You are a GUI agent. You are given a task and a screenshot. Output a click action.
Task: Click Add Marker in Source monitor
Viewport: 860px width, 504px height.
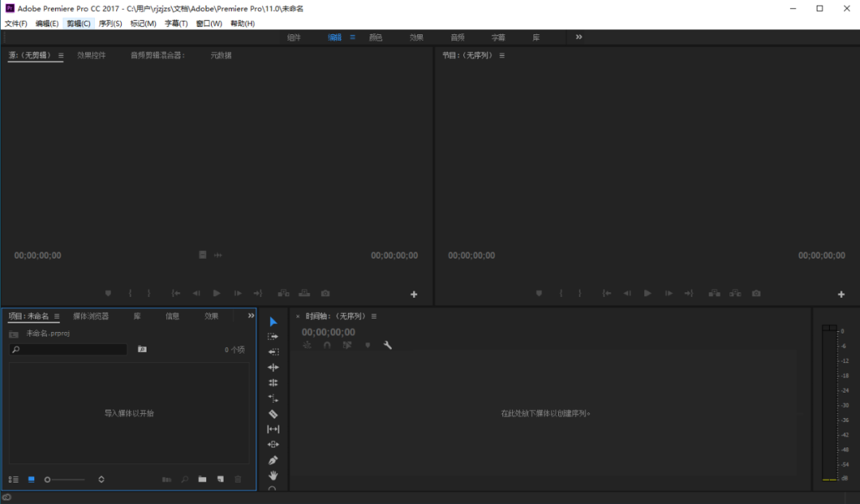(108, 294)
